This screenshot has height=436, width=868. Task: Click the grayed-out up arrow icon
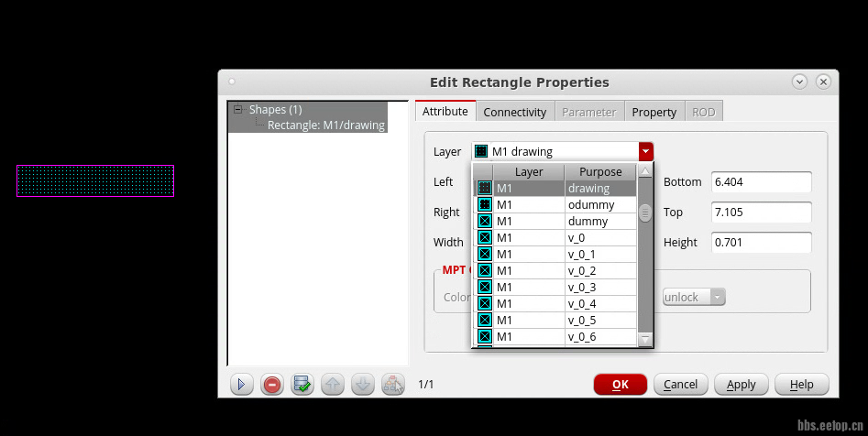[x=333, y=385]
